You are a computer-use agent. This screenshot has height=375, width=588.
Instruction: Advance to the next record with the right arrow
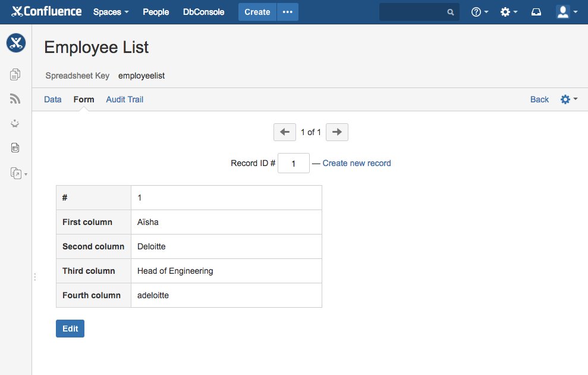coord(337,132)
